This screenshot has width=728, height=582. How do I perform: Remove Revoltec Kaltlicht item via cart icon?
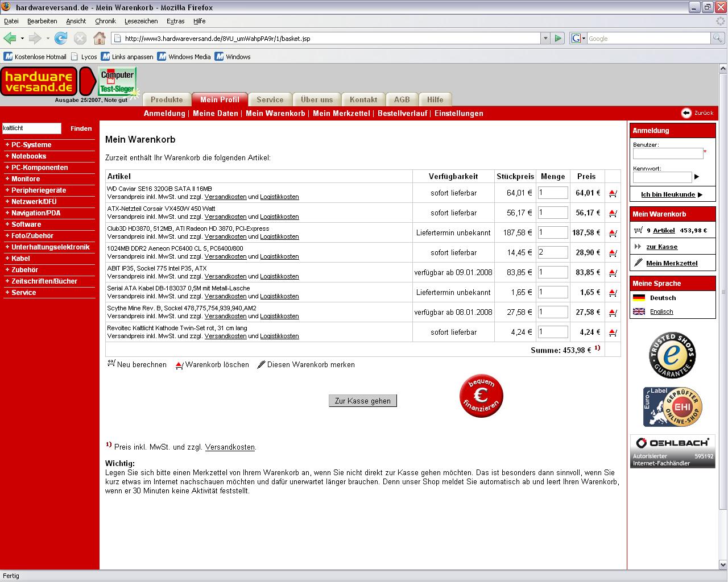coord(613,332)
